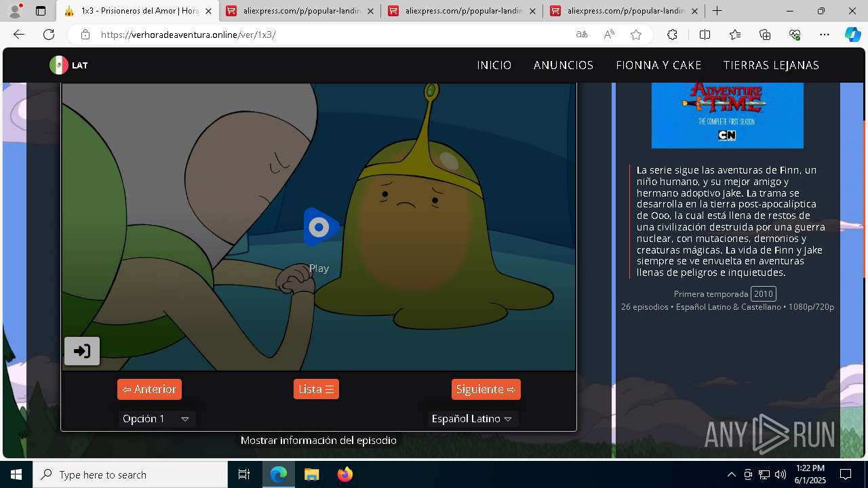This screenshot has width=868, height=488.
Task: Open the tab actions menu icon
Action: tap(41, 11)
